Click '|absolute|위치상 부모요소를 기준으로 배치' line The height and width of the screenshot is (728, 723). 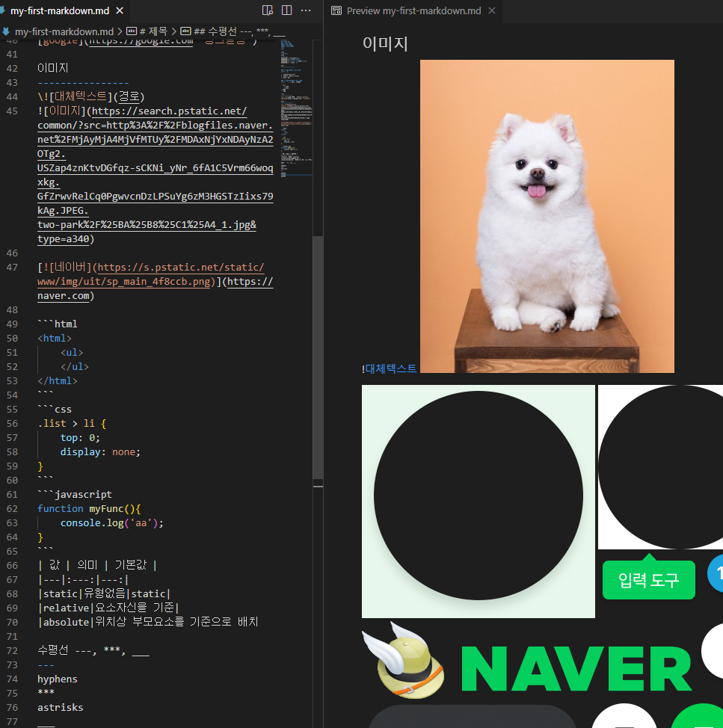148,622
